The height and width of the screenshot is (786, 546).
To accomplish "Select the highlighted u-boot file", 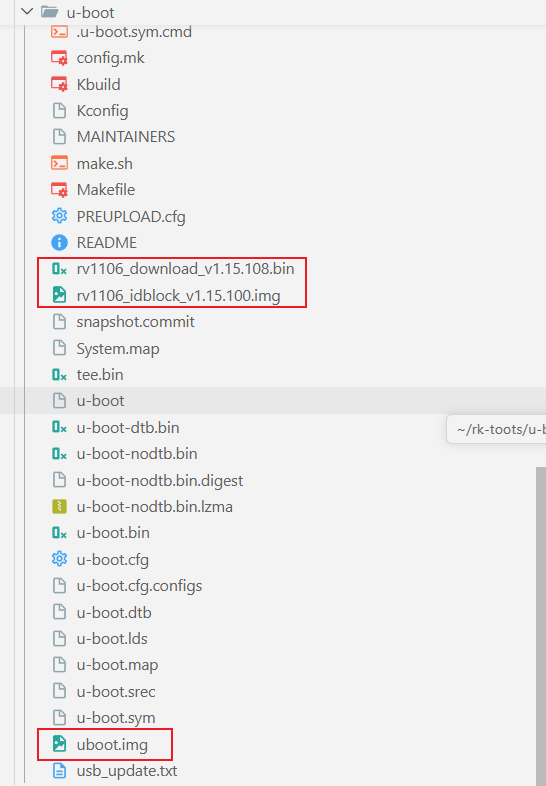I will point(100,401).
